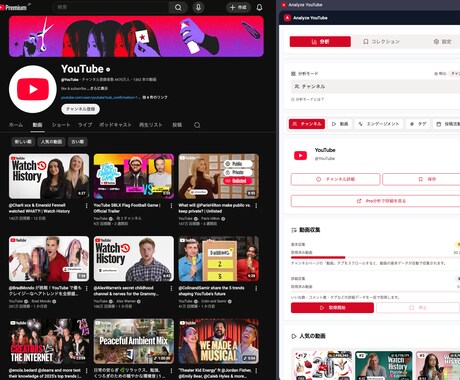Click the YouTube search input field

tap(111, 7)
